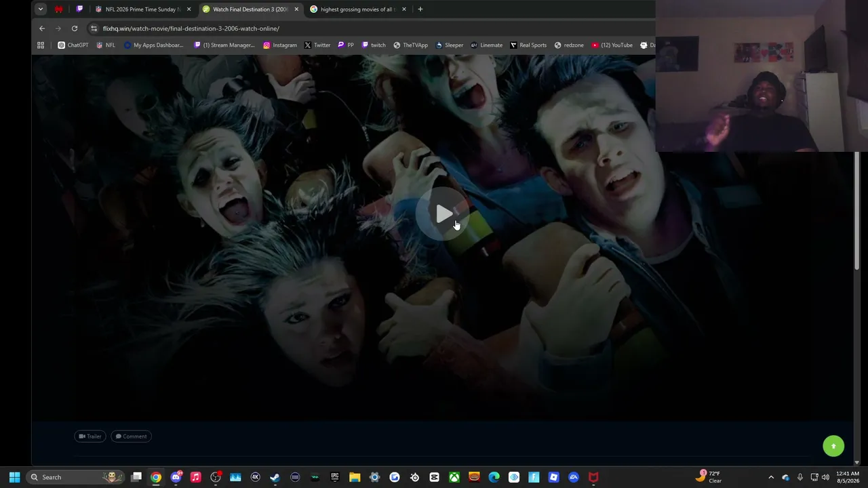Open the clock showing 12:41 AM
The height and width of the screenshot is (488, 868).
pos(848,477)
